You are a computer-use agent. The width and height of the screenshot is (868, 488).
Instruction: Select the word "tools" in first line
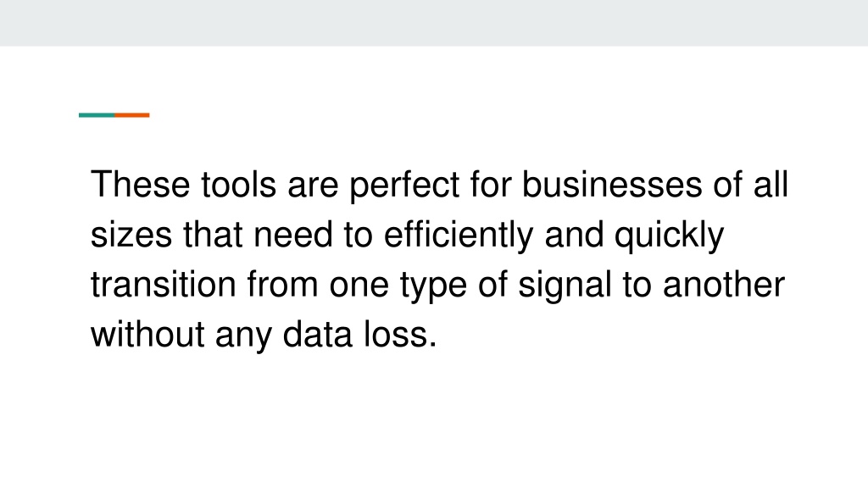click(238, 184)
